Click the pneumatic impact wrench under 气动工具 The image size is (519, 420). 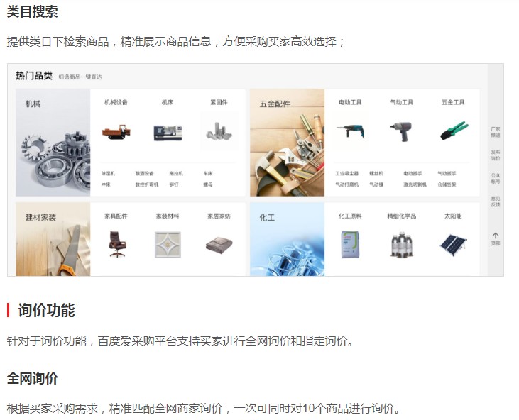pyautogui.click(x=401, y=131)
